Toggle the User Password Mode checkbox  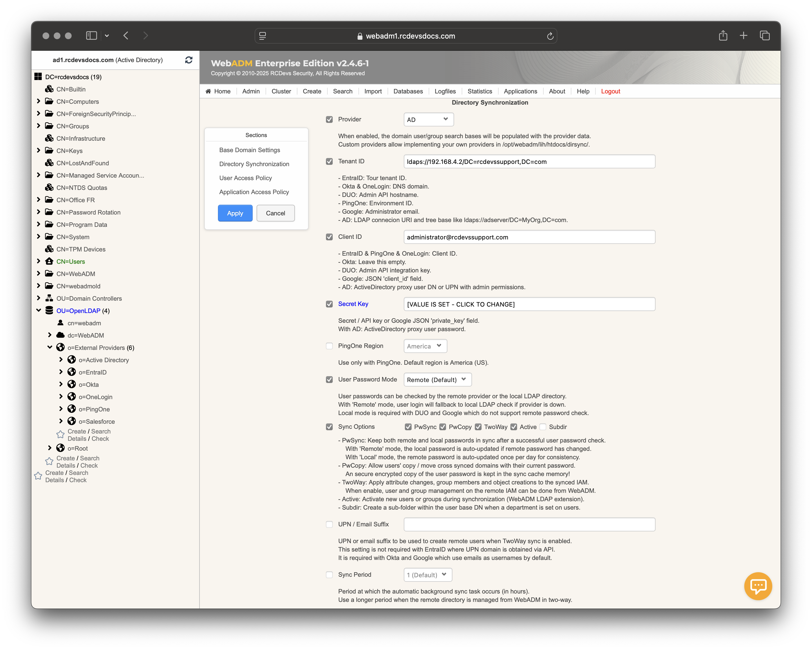(x=329, y=380)
